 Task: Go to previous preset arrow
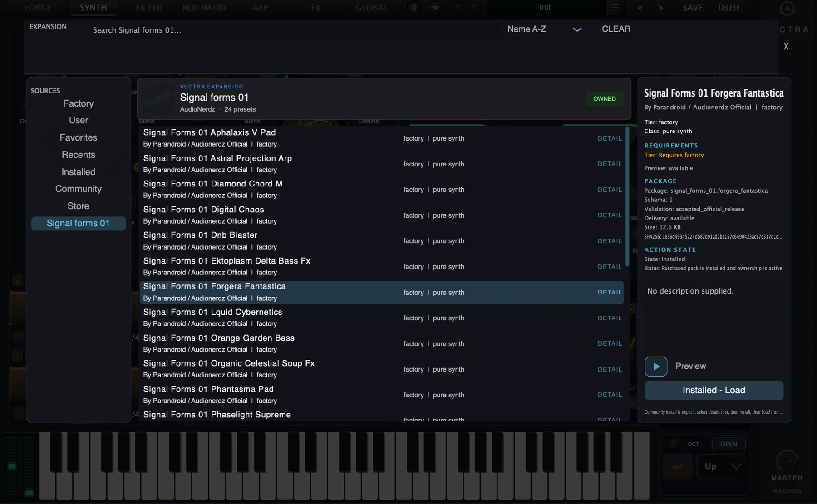pos(640,8)
